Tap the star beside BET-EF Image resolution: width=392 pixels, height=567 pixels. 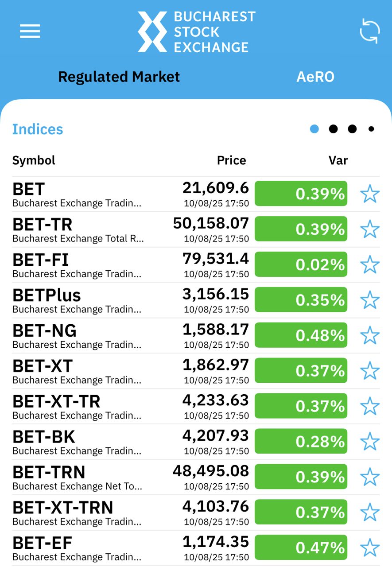pos(369,548)
